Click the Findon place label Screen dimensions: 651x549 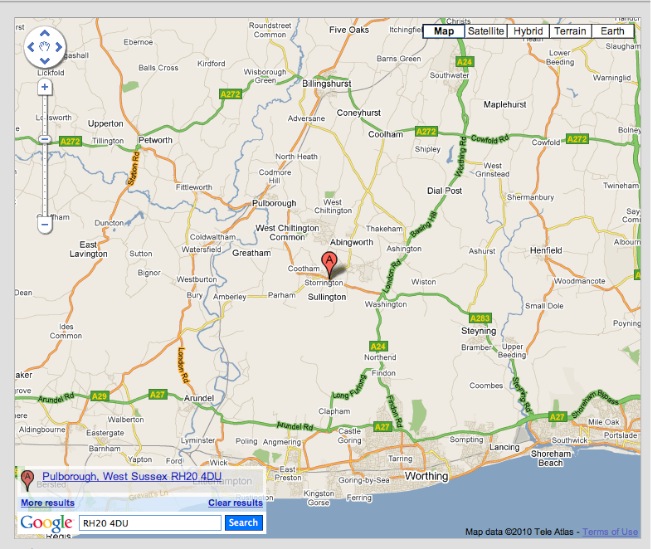tap(384, 373)
